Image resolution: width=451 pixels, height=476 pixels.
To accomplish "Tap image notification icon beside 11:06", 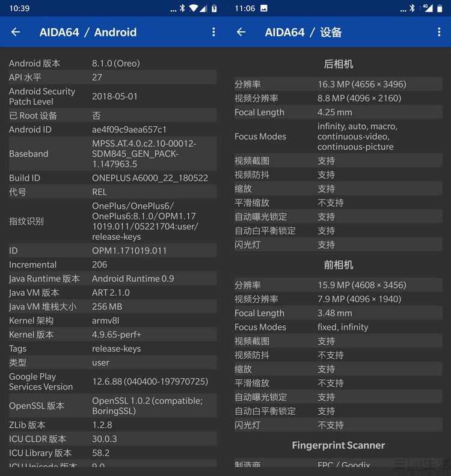I will tap(264, 8).
